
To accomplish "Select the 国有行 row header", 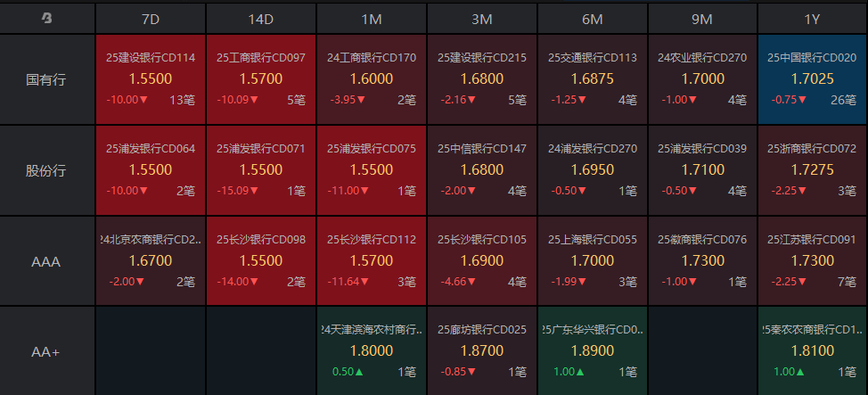I will point(47,79).
